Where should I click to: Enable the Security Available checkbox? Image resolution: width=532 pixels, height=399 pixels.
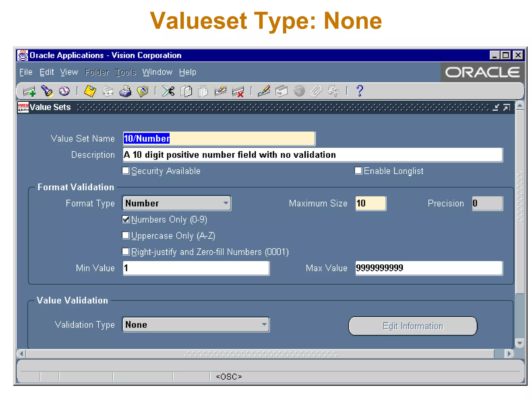click(x=126, y=171)
